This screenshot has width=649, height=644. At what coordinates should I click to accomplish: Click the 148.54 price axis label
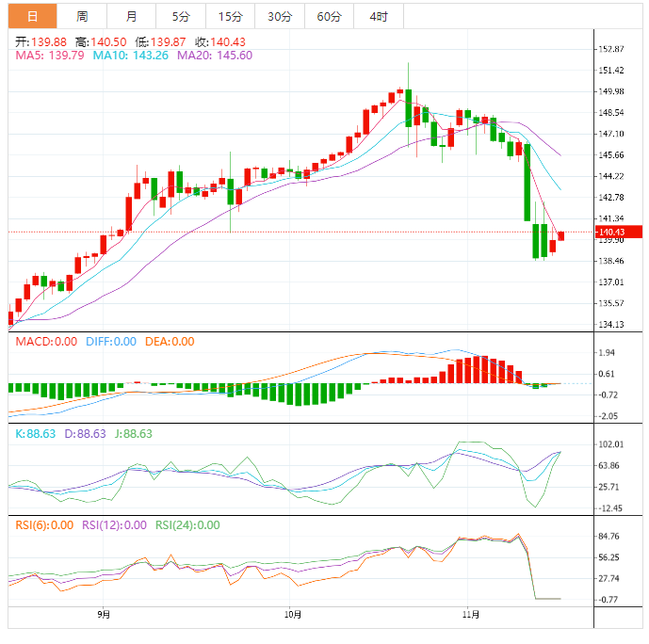611,112
